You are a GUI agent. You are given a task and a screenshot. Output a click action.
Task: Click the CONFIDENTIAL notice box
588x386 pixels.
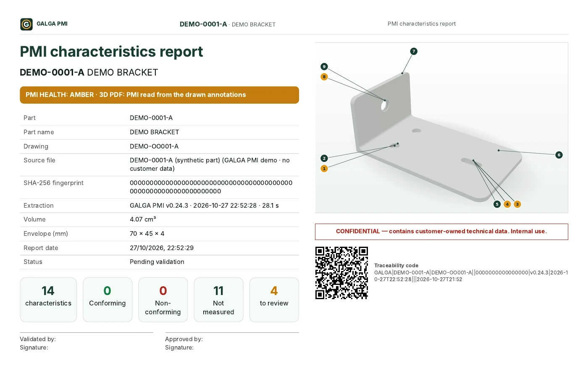tap(441, 232)
